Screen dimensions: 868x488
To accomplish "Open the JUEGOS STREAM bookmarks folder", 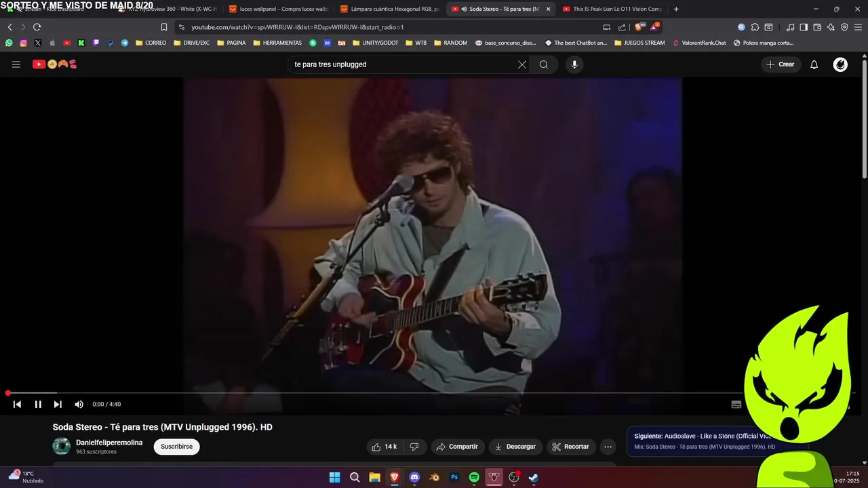I will 639,43.
